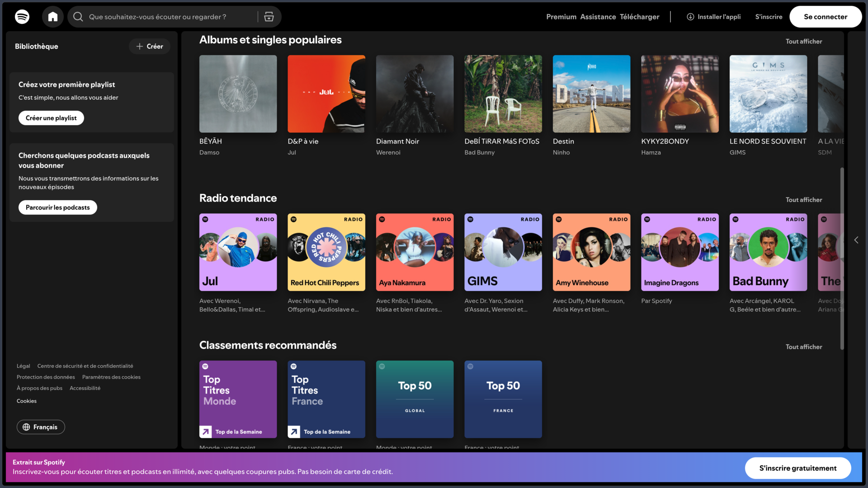This screenshot has width=868, height=488.
Task: Open D&P à vie album by Jul
Action: coord(326,94)
